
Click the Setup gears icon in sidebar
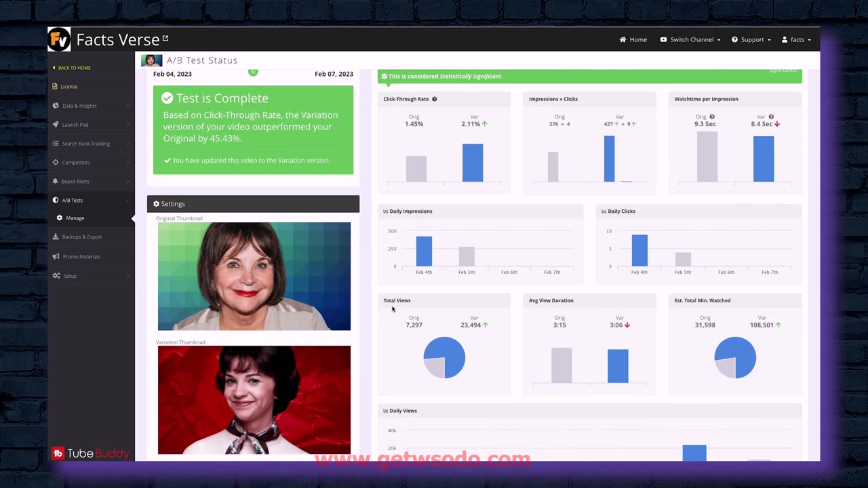[x=56, y=275]
